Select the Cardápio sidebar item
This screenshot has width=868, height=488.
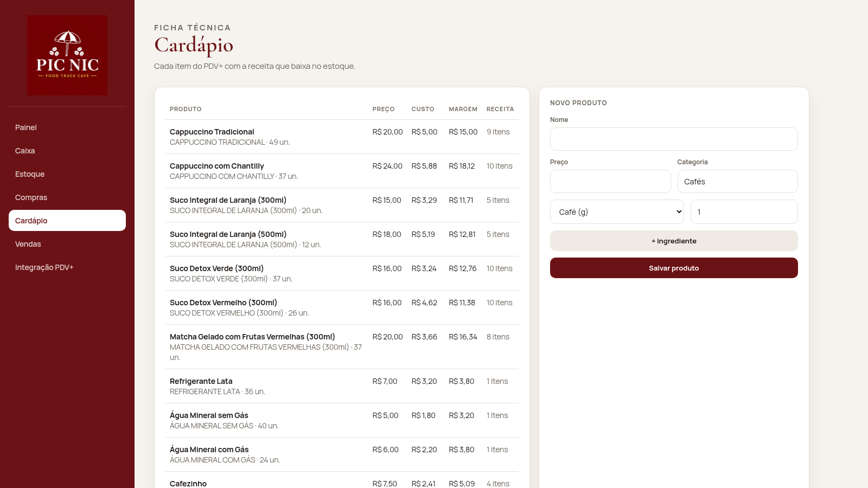[67, 221]
